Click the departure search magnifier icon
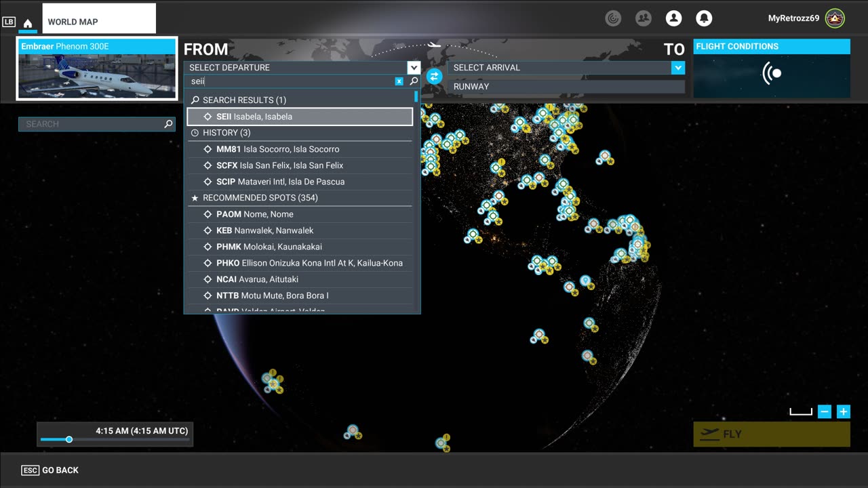Image resolution: width=868 pixels, height=488 pixels. tap(414, 81)
